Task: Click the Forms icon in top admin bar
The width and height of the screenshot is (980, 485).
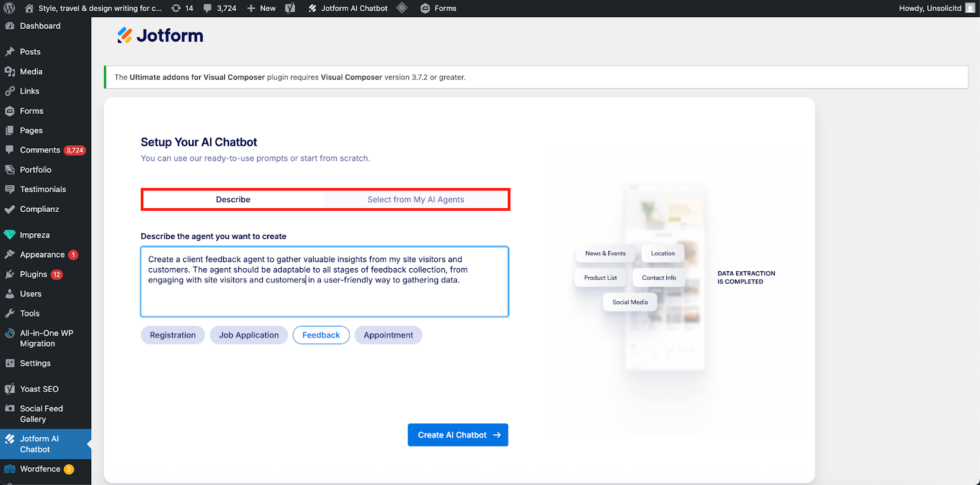Action: (425, 8)
